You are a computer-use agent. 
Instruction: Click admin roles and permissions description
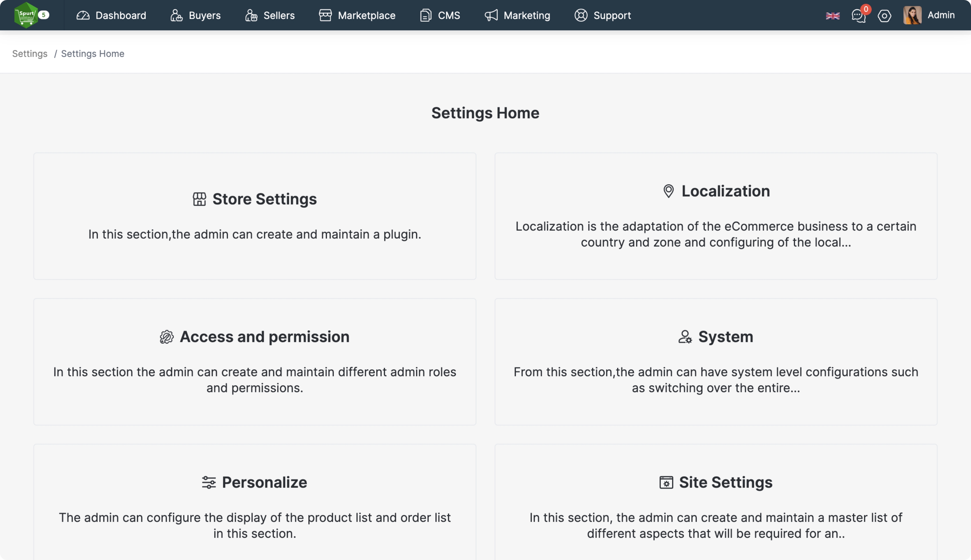click(x=255, y=380)
